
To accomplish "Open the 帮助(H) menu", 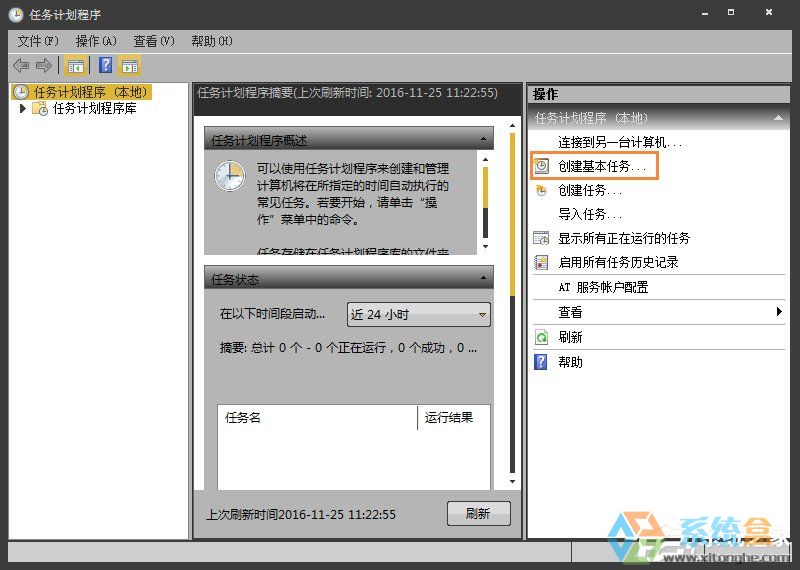I will coord(212,41).
